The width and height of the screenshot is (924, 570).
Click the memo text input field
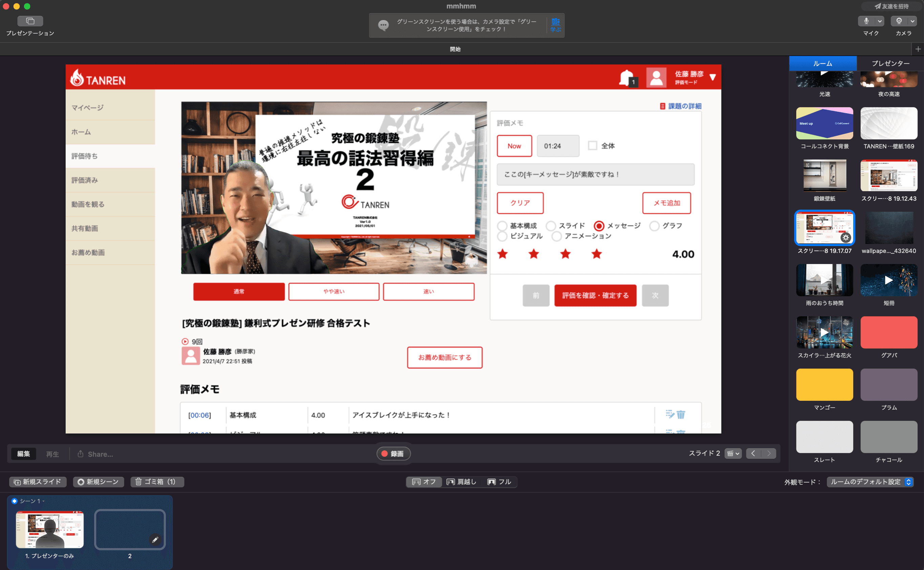595,175
